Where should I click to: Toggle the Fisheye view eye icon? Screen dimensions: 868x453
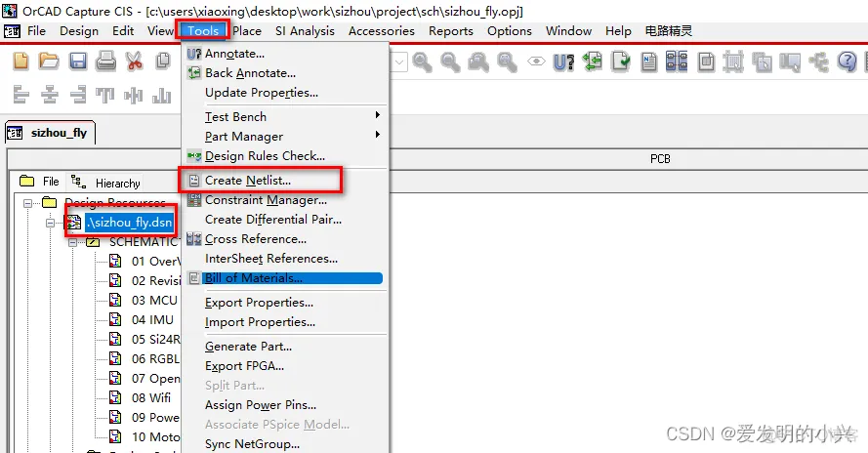(x=536, y=62)
